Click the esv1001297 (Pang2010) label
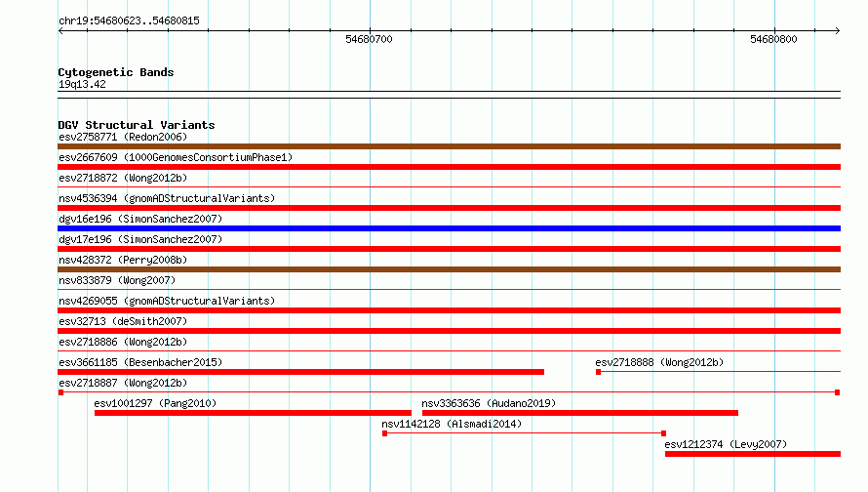The width and height of the screenshot is (868, 492). point(155,403)
